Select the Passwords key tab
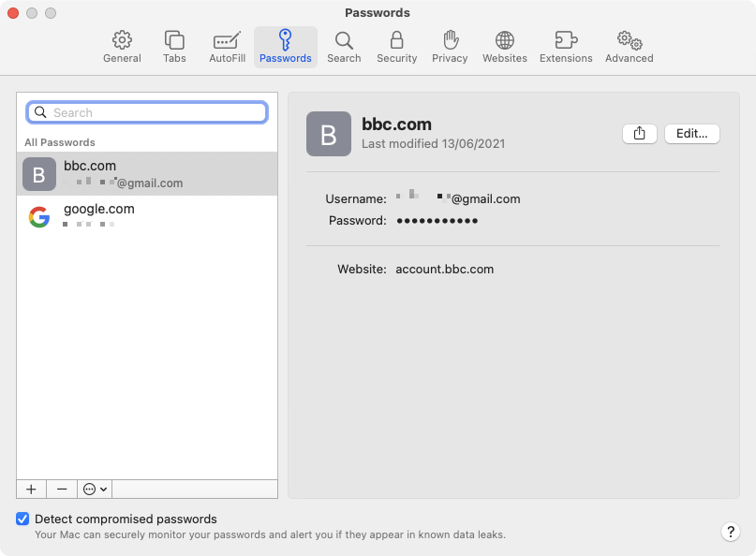756x556 pixels. [x=286, y=47]
